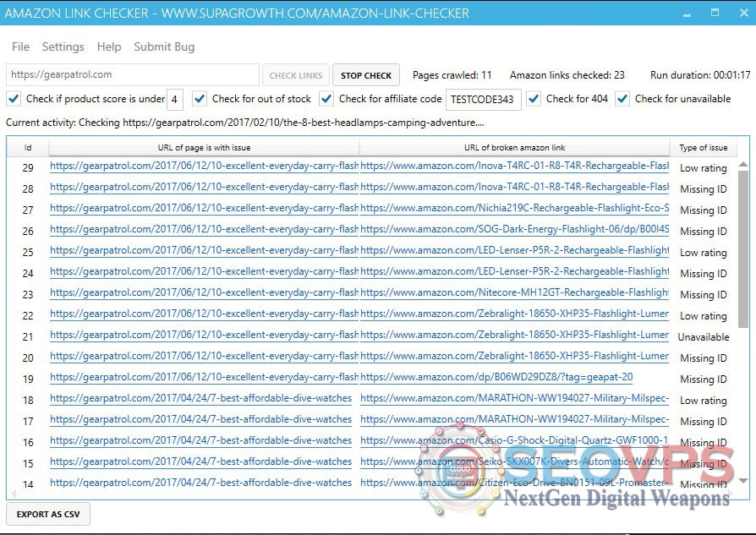This screenshot has width=756, height=535.
Task: Open the Nichia219C amazon link in row 27
Action: [514, 208]
